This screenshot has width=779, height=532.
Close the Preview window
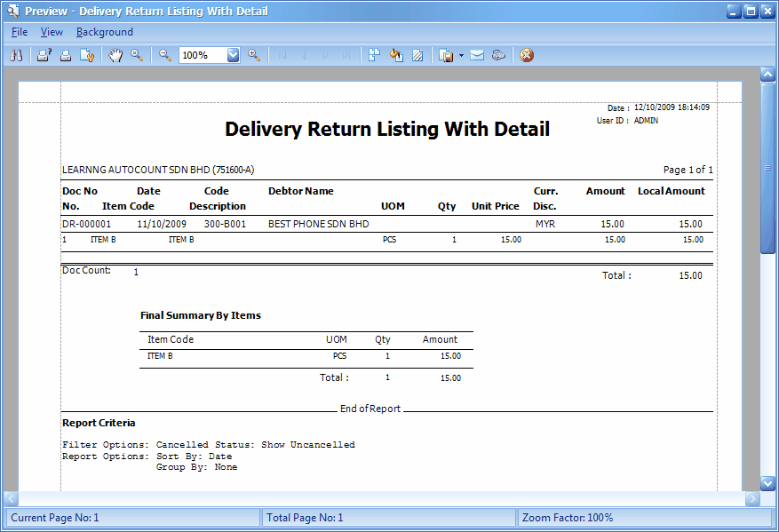768,11
